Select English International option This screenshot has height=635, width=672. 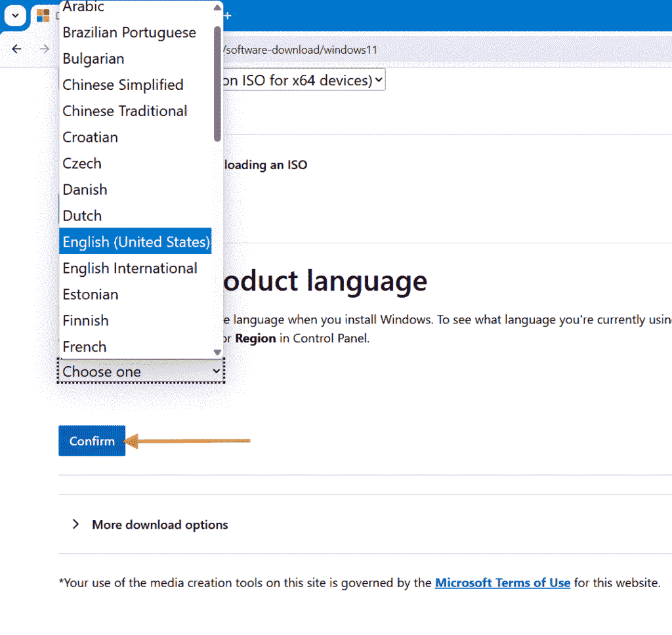[135, 268]
